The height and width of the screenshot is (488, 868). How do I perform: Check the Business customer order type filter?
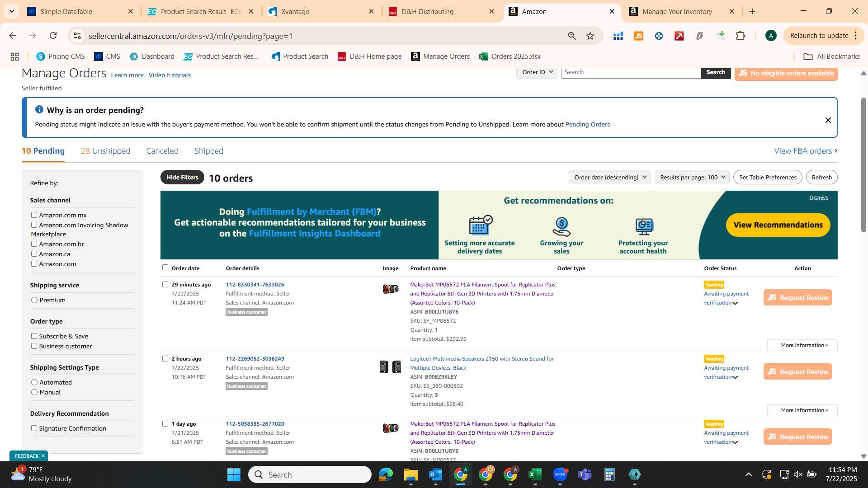point(34,346)
